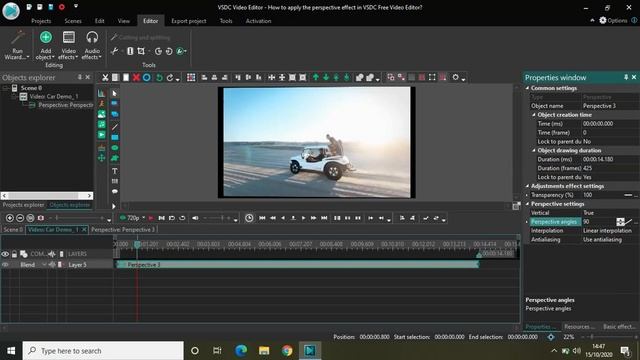
Task: Open Basic effect tab at bottom right
Action: coord(619,327)
